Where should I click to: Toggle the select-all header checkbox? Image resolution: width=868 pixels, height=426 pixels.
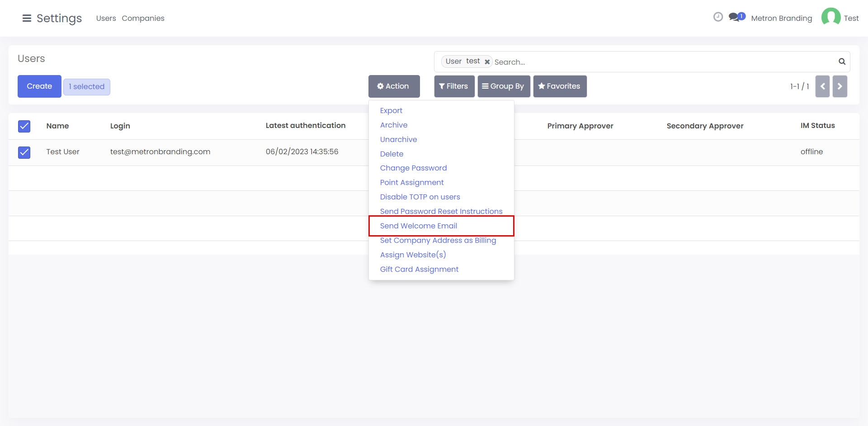(24, 126)
